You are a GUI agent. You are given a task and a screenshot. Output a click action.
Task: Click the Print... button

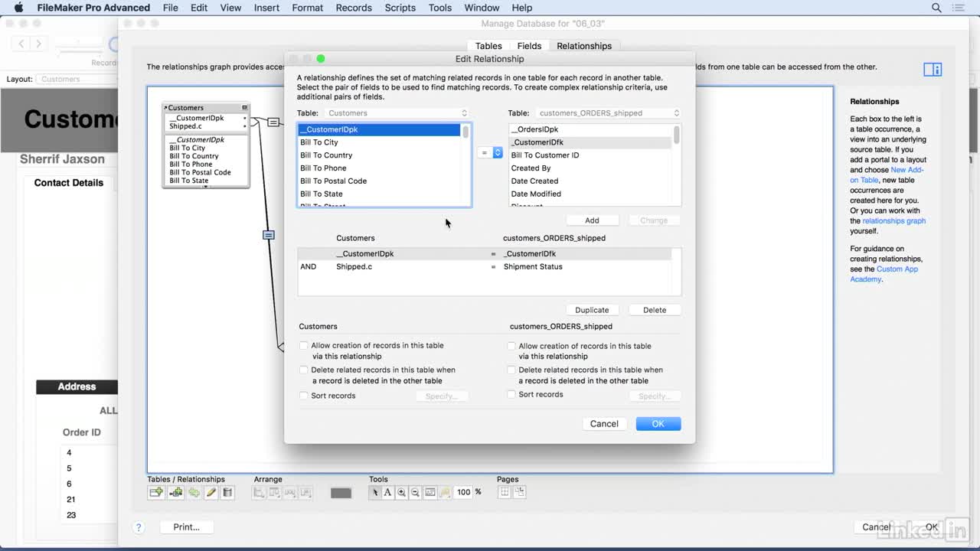(x=186, y=527)
